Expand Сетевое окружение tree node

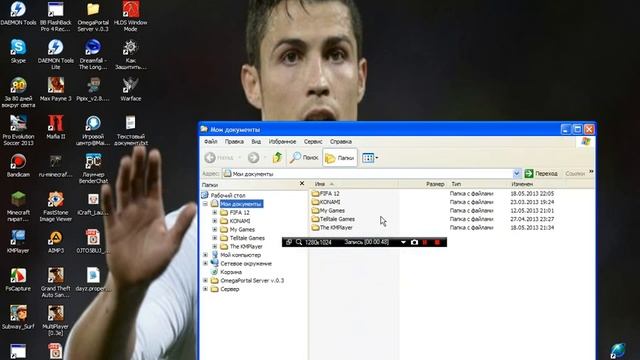205,263
